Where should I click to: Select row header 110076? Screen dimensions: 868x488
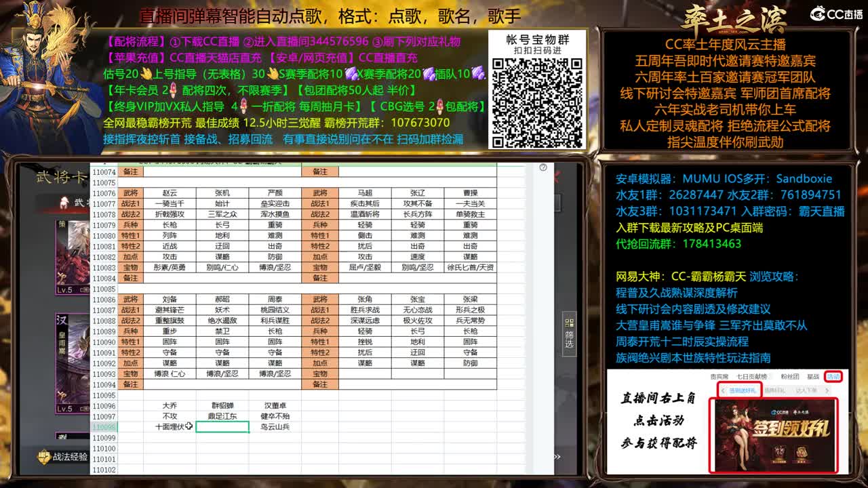104,193
